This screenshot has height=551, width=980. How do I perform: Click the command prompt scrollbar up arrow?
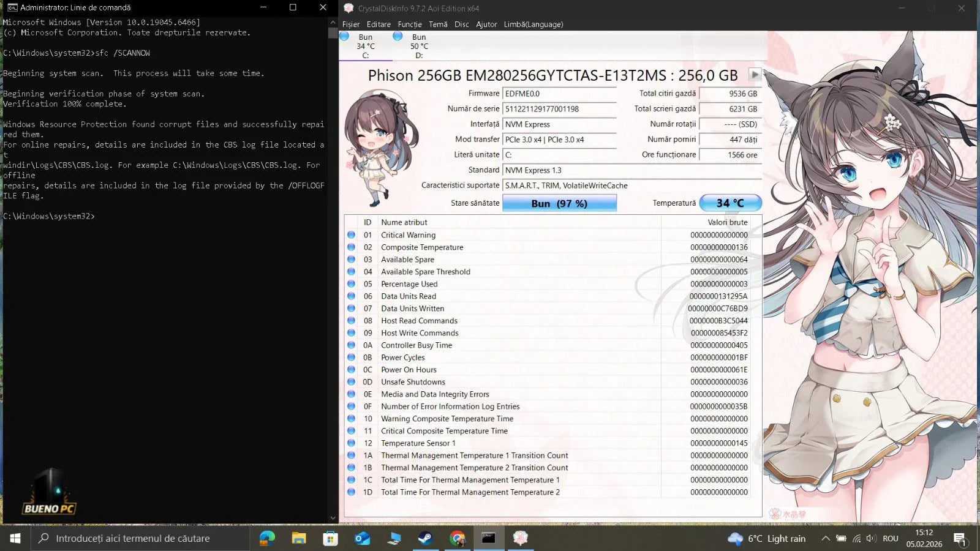(x=333, y=21)
